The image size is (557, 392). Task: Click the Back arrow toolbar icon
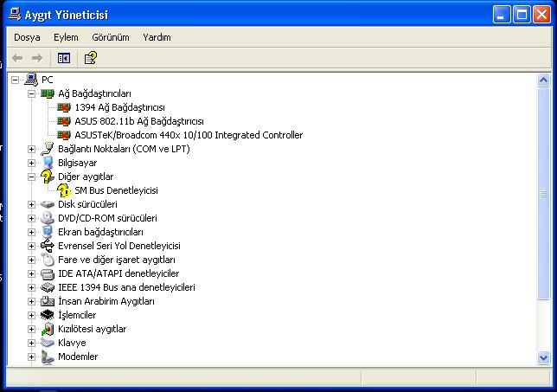(x=17, y=58)
